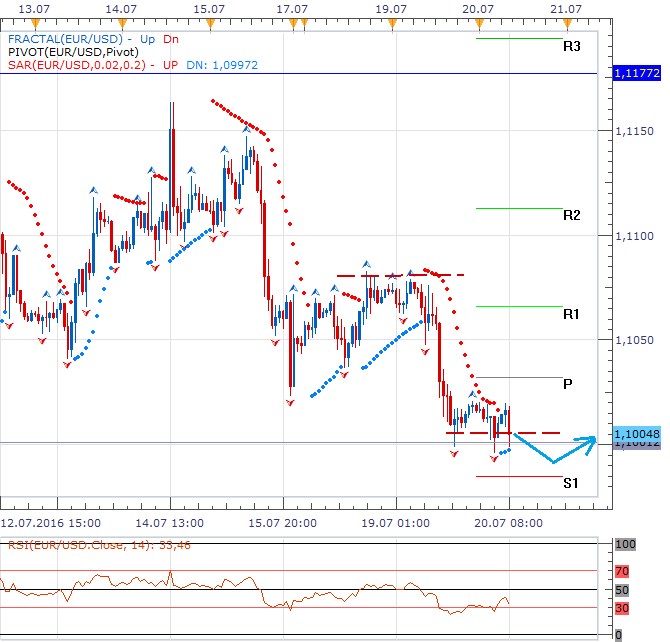Click the 12.07.2016 15:00 time label

tap(50, 523)
